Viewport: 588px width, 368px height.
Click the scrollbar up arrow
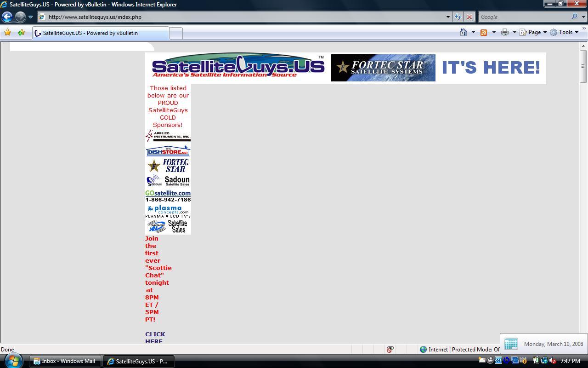583,46
